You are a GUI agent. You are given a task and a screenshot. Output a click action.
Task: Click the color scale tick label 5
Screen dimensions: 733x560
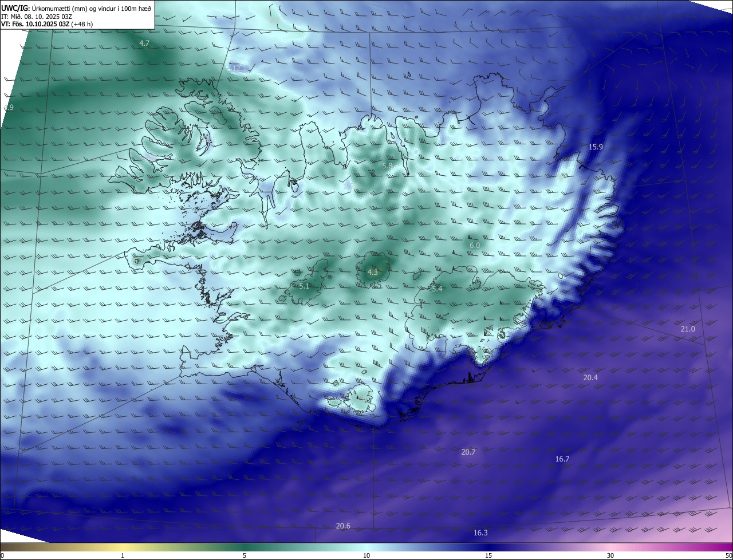pos(245,555)
